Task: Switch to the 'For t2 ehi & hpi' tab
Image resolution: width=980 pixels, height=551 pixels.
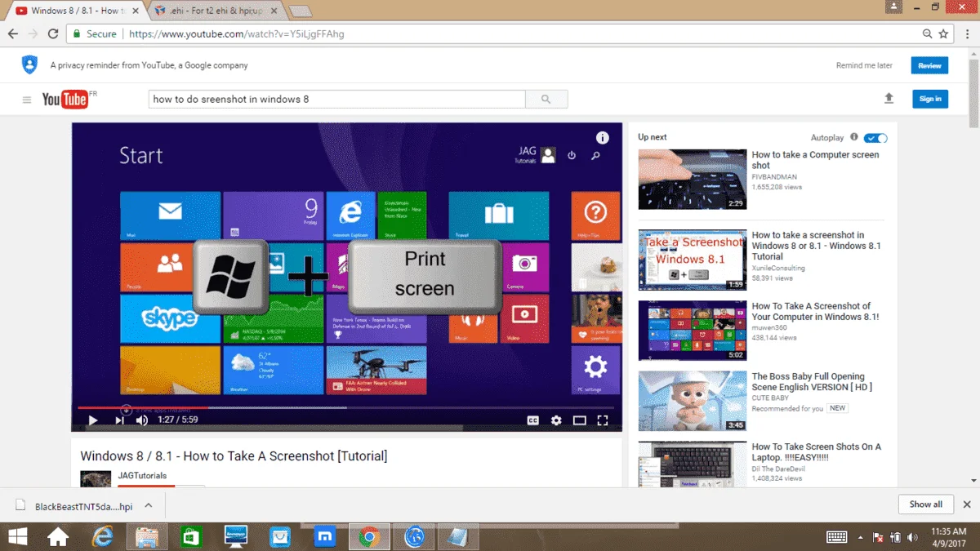Action: (x=214, y=11)
